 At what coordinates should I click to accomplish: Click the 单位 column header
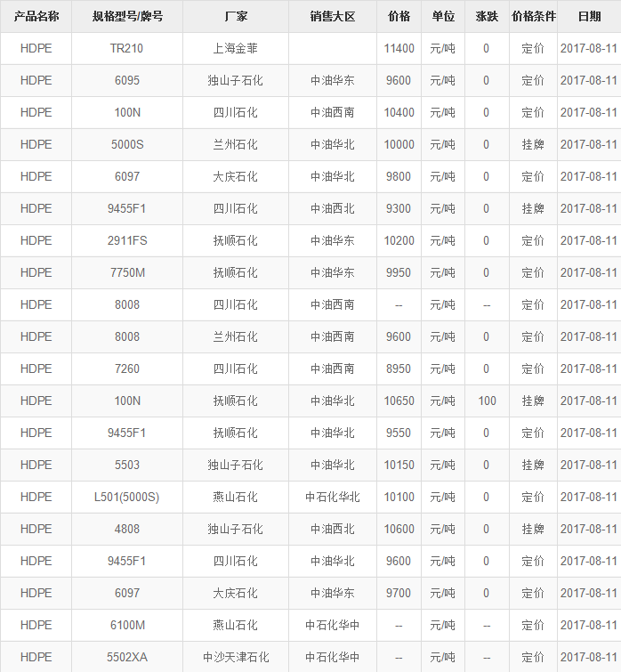[x=443, y=16]
